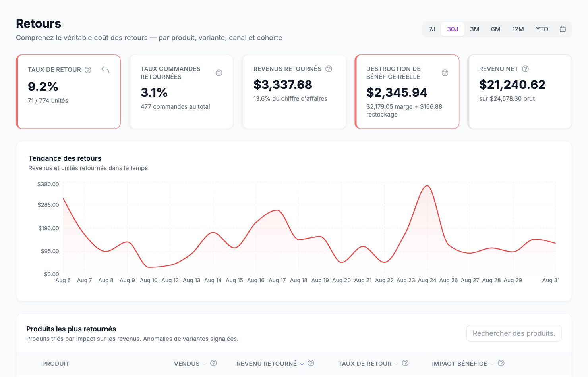Open help tooltip for Taux de retour

pos(88,70)
